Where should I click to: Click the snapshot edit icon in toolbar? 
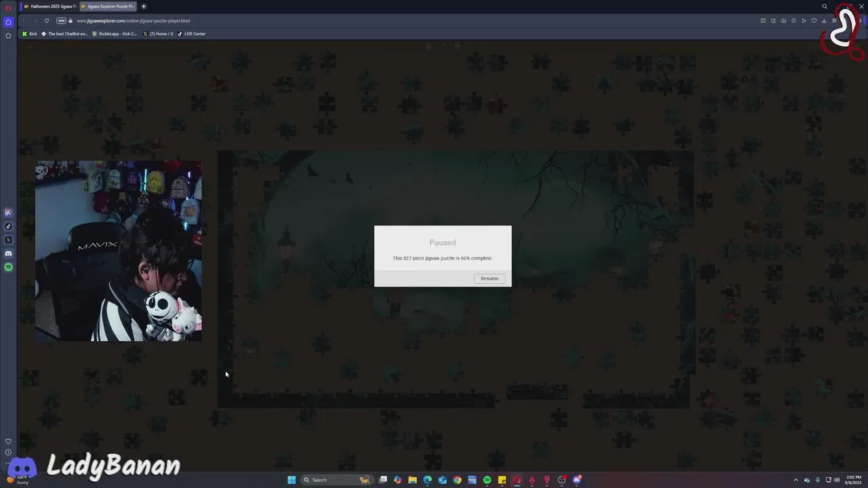click(773, 20)
